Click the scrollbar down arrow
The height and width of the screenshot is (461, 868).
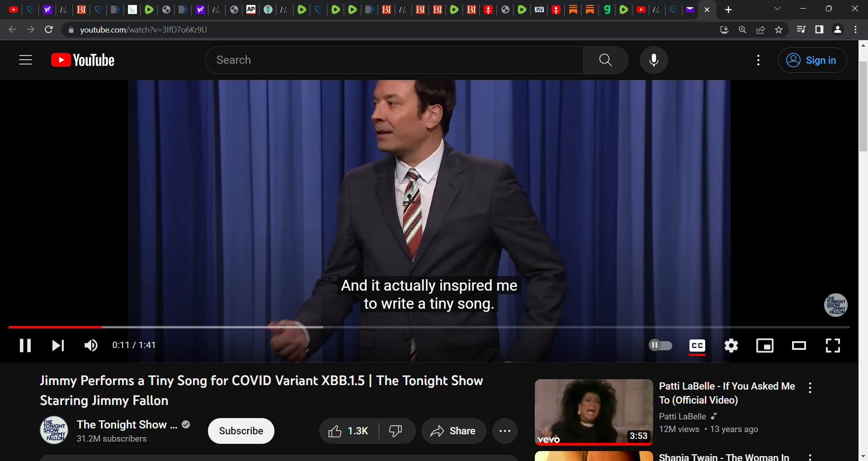click(863, 456)
